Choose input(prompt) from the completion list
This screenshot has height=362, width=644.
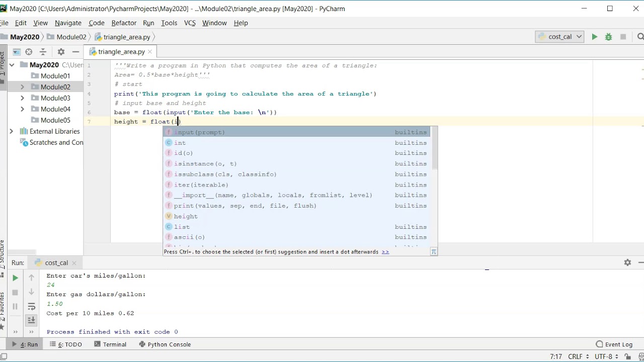click(x=296, y=132)
